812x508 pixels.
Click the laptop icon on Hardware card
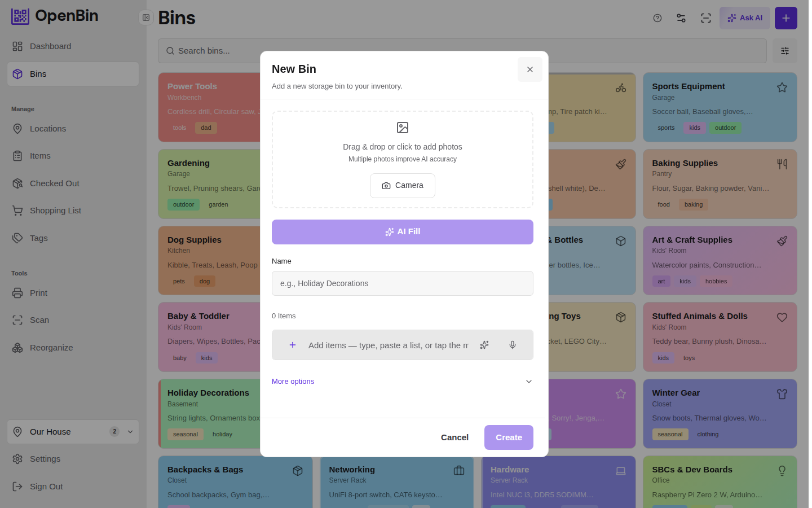pyautogui.click(x=621, y=471)
